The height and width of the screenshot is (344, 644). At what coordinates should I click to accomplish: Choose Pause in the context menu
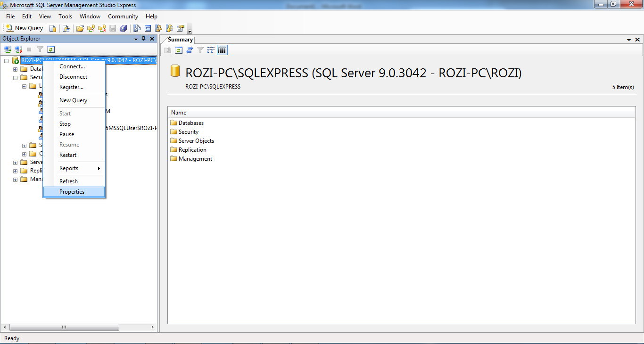click(74, 134)
